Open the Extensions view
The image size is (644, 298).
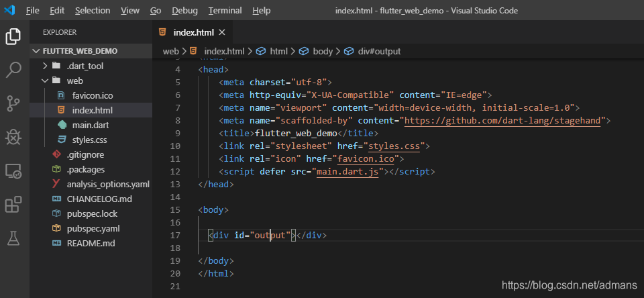(13, 204)
